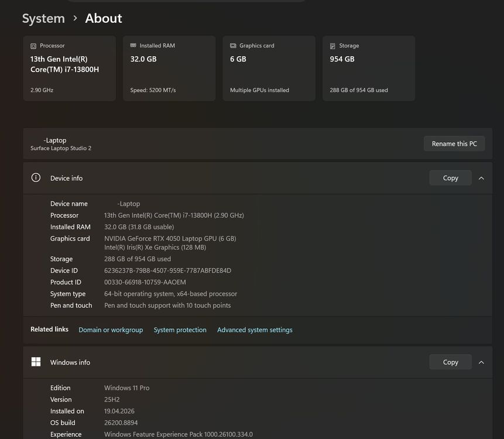Click the breadcrumb chevron after System
This screenshot has height=439, width=504.
click(x=75, y=18)
